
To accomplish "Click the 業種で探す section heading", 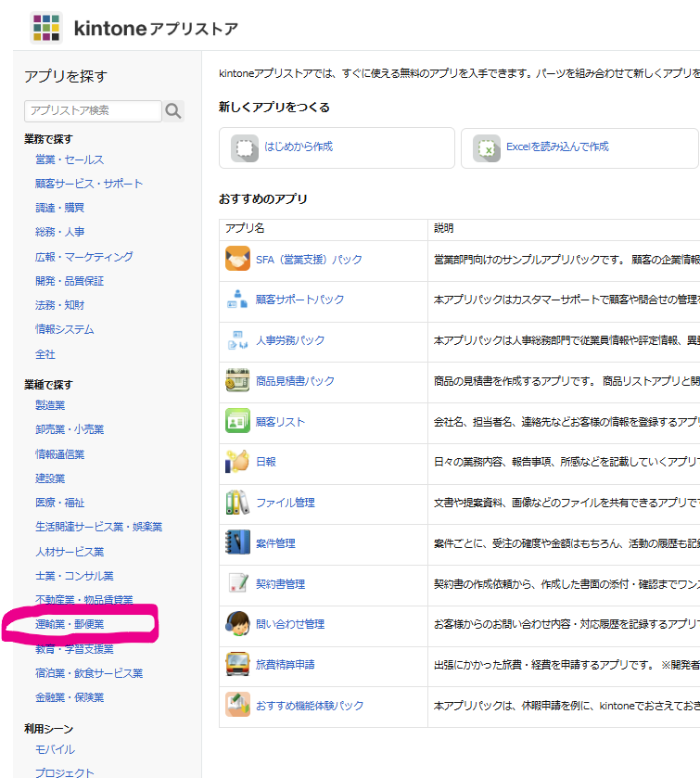I will coord(48,385).
